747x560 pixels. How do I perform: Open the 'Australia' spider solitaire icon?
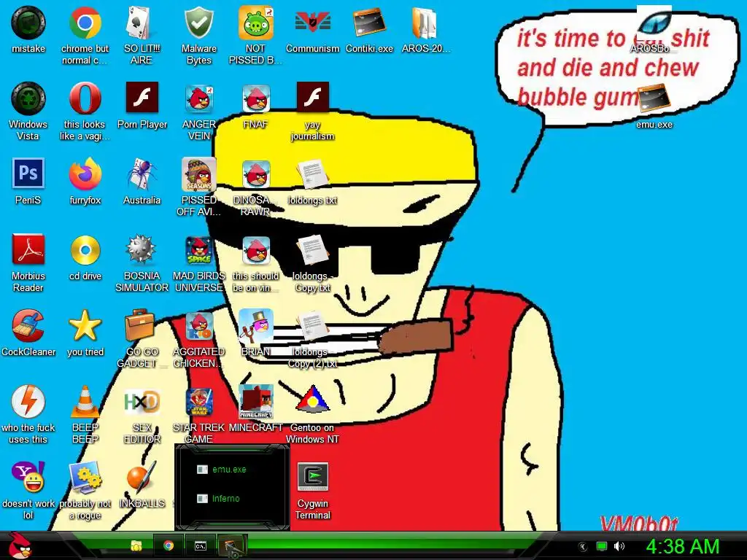pyautogui.click(x=142, y=174)
